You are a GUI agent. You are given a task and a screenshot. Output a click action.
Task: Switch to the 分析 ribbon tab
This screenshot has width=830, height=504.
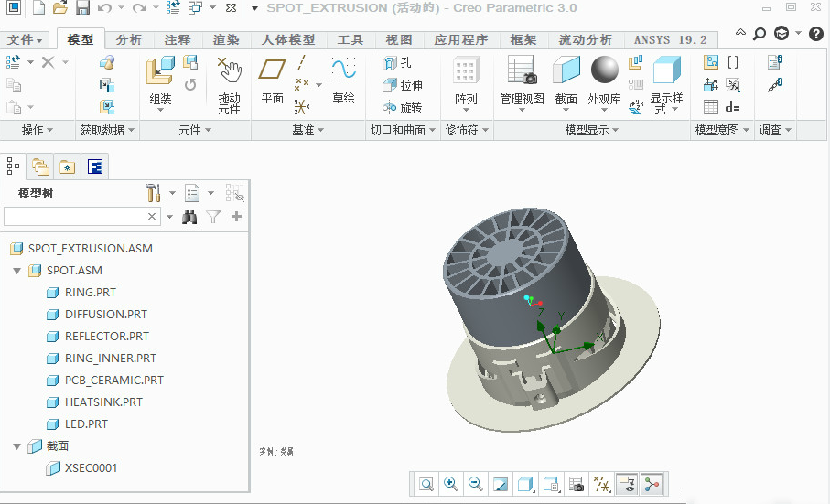[129, 40]
